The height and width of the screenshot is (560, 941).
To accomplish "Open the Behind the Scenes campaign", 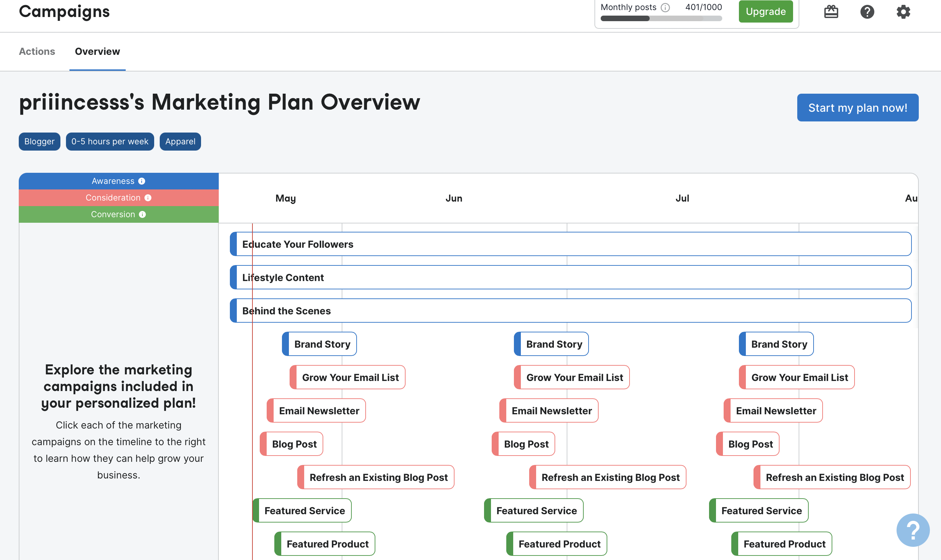I will click(x=571, y=311).
